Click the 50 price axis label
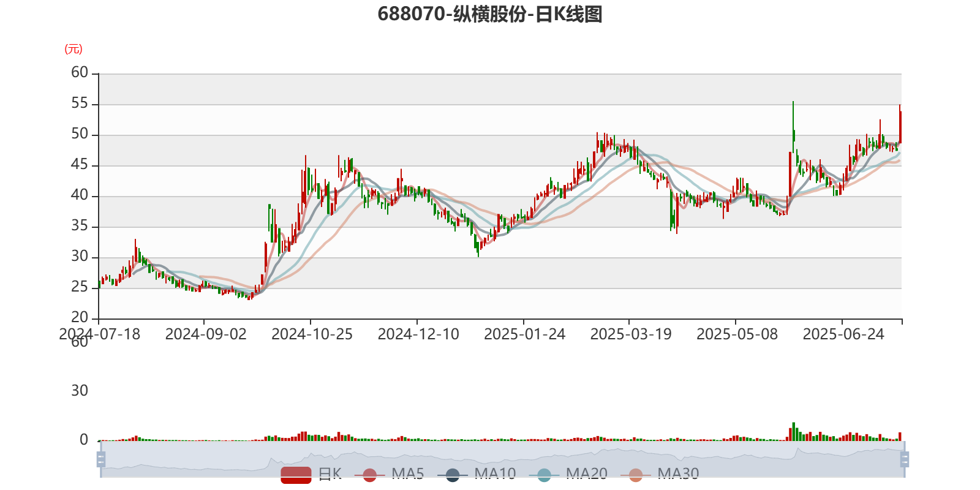The height and width of the screenshot is (490, 980). click(x=80, y=134)
